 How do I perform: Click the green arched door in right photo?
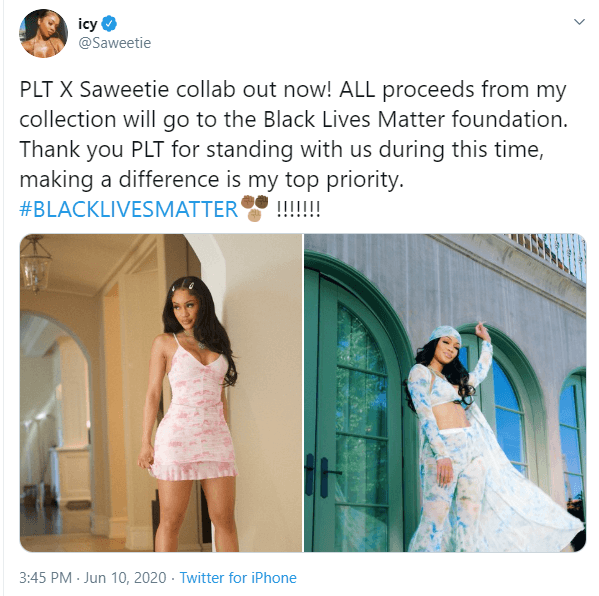pos(353,405)
